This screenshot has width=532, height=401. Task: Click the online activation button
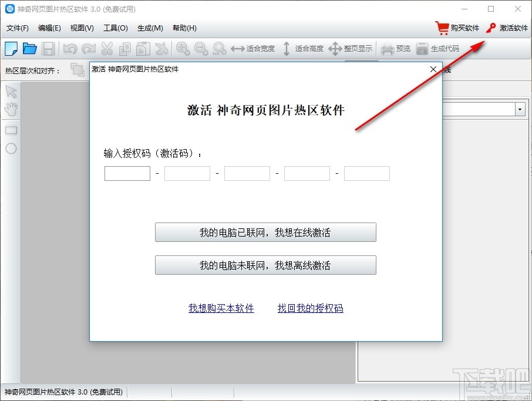[x=265, y=232]
